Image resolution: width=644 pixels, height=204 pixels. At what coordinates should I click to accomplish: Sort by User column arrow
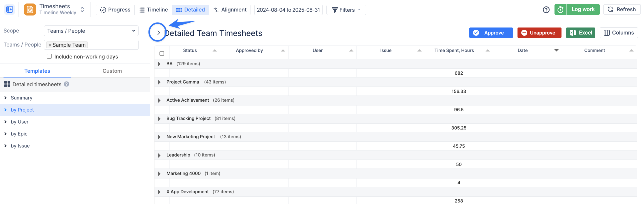(351, 50)
